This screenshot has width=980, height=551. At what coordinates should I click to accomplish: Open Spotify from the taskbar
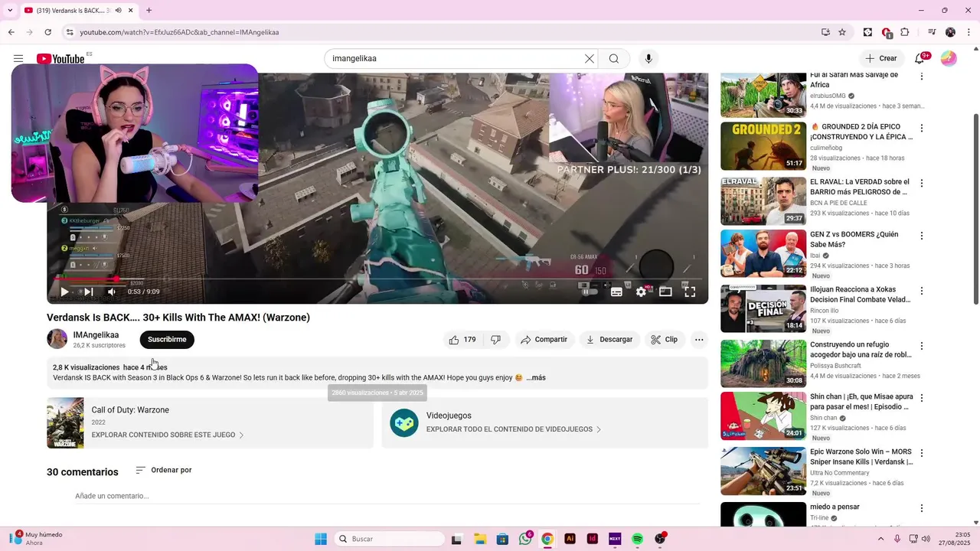[637, 539]
